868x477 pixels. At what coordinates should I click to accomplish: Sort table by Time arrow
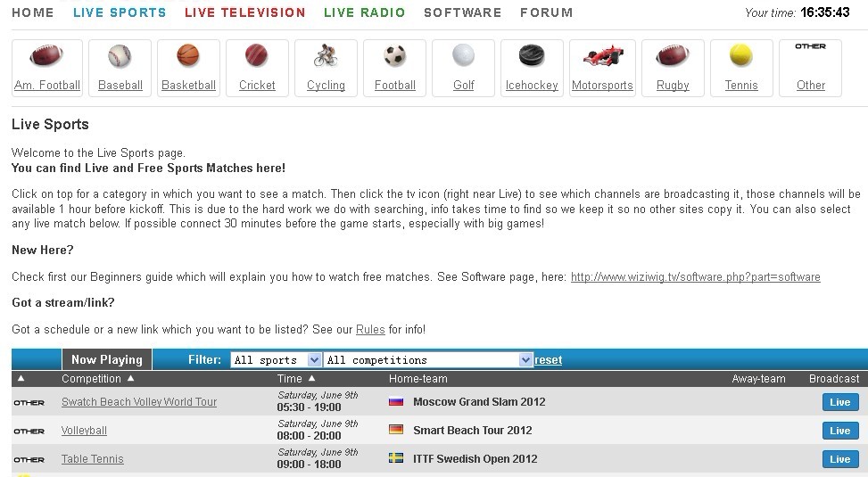pos(311,379)
